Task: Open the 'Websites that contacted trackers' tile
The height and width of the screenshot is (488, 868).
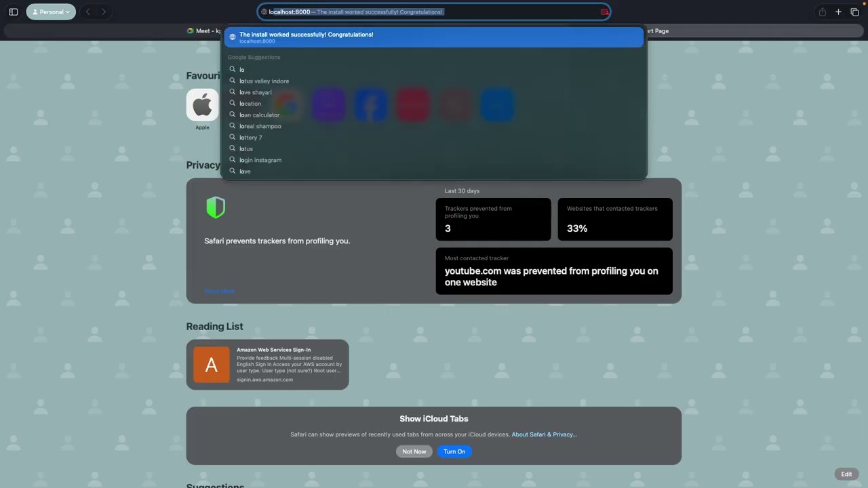Action: coord(615,219)
